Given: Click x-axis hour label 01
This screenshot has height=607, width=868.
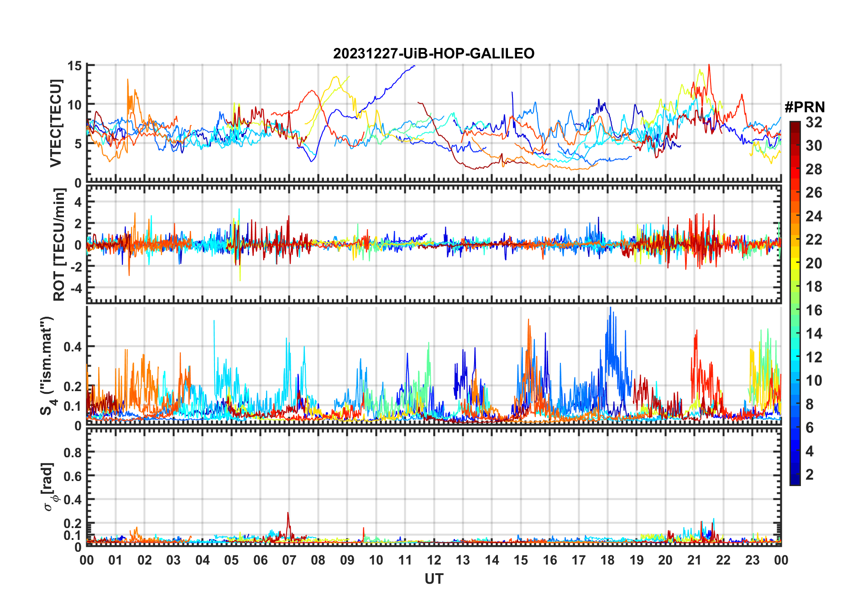Looking at the screenshot, I should (x=115, y=560).
